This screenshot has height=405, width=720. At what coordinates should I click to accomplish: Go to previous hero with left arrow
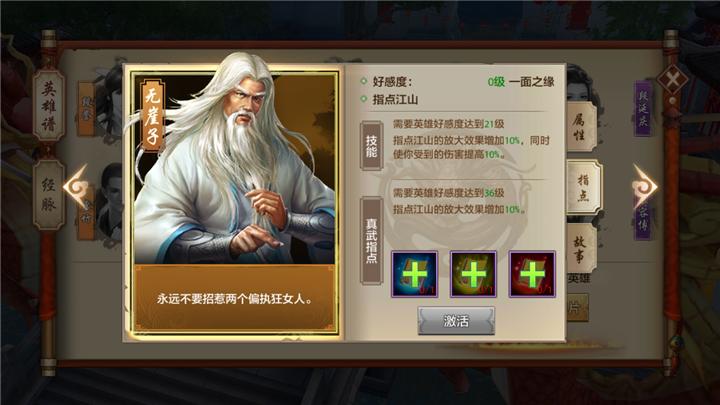[x=76, y=187]
